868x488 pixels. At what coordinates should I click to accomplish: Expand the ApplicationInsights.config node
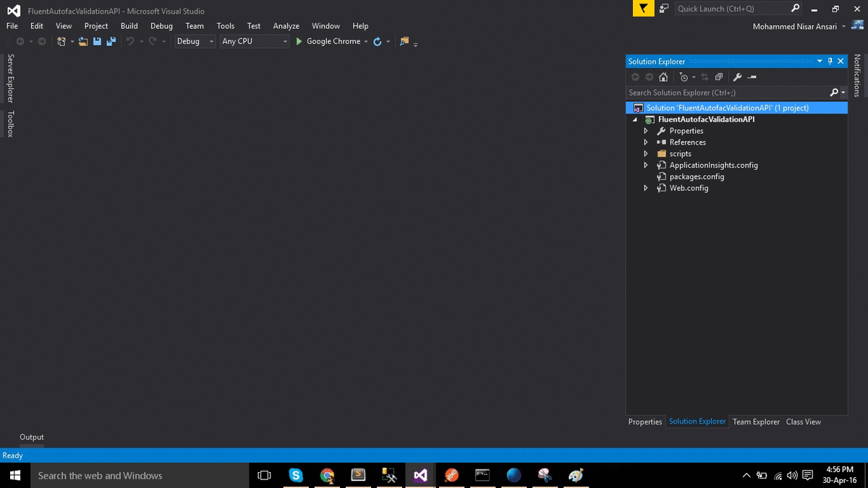pyautogui.click(x=646, y=166)
